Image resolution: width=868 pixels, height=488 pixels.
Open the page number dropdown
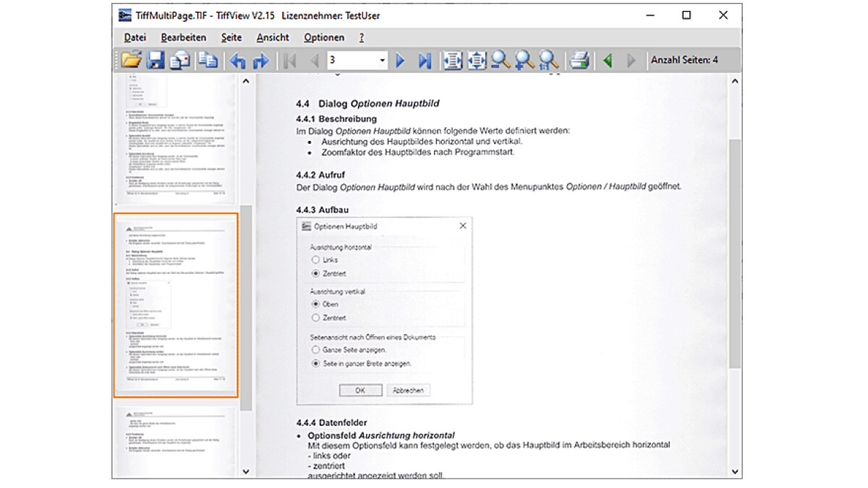point(383,61)
